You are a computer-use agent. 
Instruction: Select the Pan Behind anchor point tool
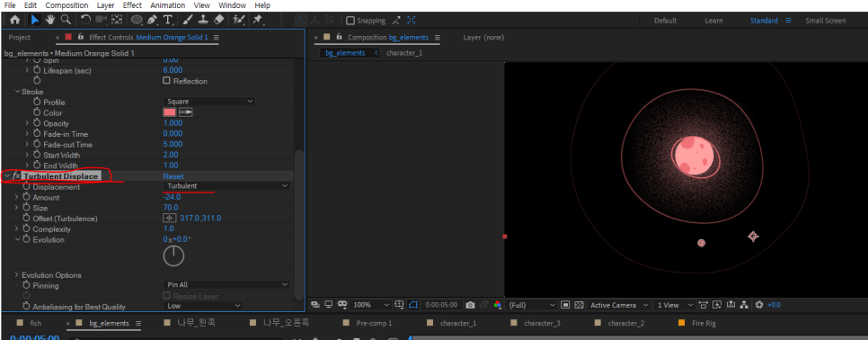[116, 20]
